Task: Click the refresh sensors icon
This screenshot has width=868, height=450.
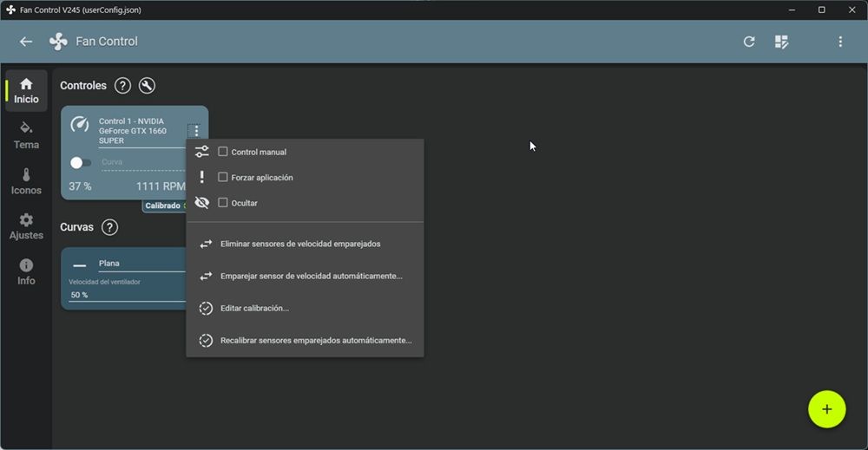Action: [x=749, y=42]
